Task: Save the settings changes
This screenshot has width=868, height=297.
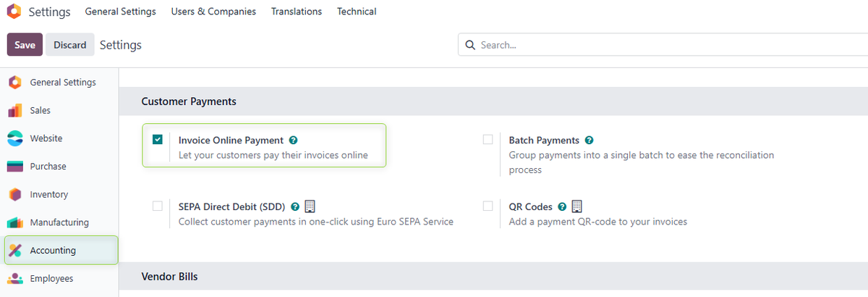Action: 25,45
